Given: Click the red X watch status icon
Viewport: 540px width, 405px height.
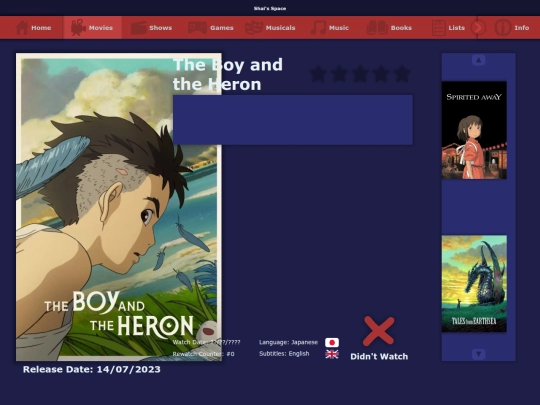Looking at the screenshot, I should [378, 331].
